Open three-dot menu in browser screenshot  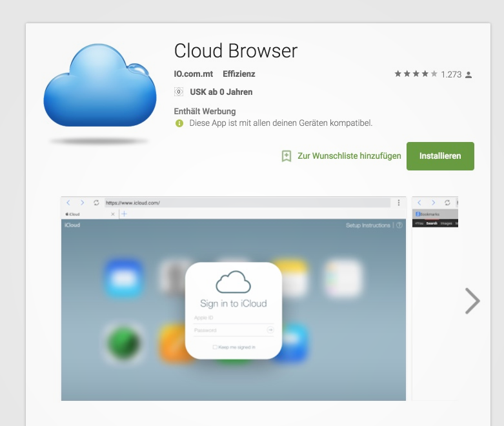tap(399, 203)
